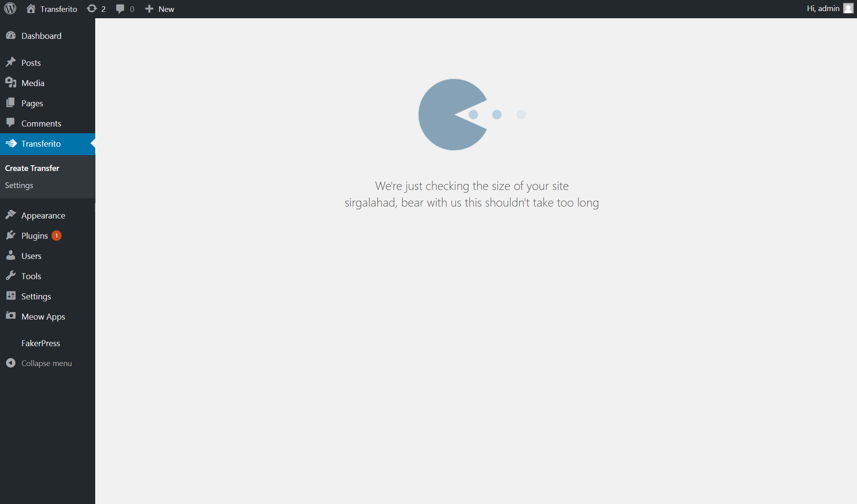Expand the Appearance sidebar section
The width and height of the screenshot is (857, 504).
[42, 215]
